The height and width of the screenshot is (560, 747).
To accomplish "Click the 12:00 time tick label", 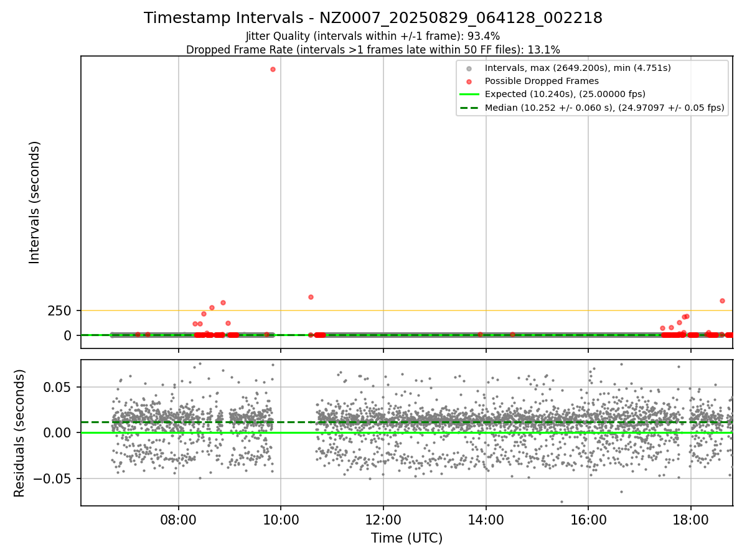I will (383, 520).
